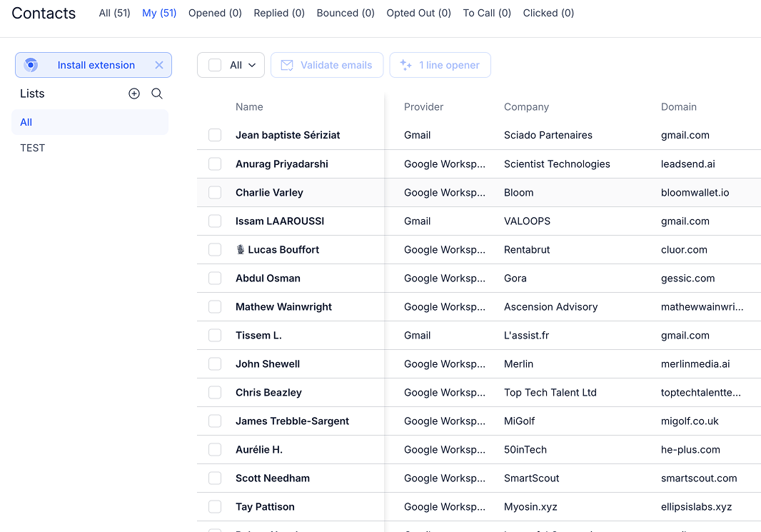Click merlinmedia.ai domain cell
This screenshot has width=761, height=532.
(x=695, y=364)
